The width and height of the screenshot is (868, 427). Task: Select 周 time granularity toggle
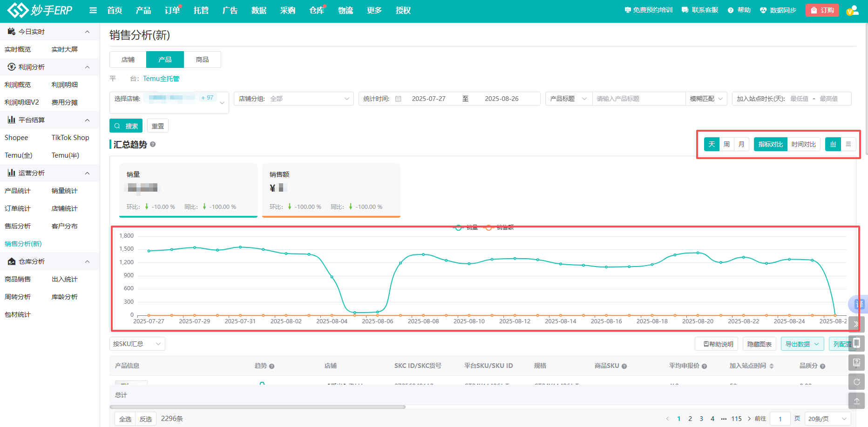pyautogui.click(x=726, y=144)
